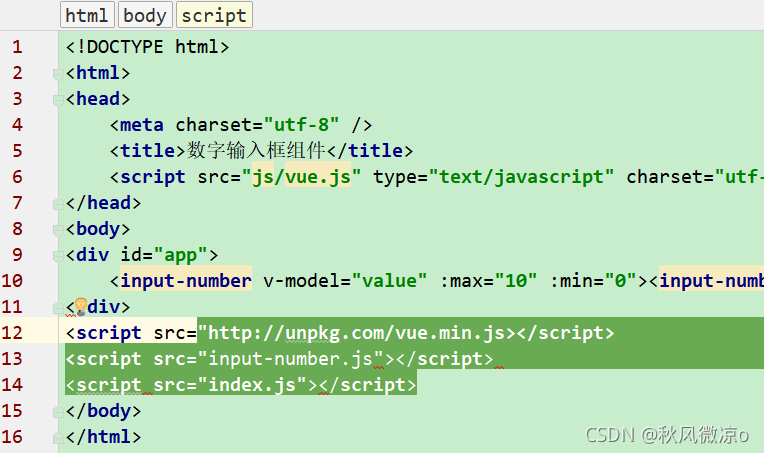This screenshot has height=453, width=764.
Task: Click line number 10 in the gutter
Action: [12, 281]
